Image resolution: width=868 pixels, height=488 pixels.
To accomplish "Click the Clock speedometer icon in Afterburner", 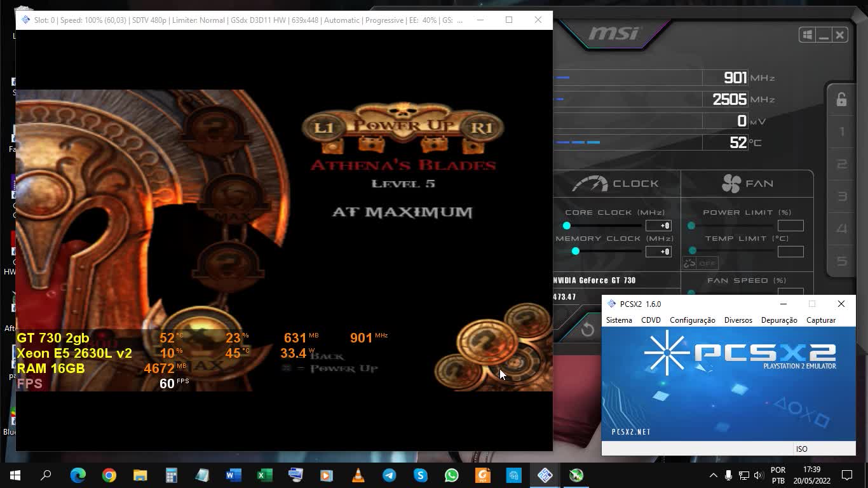I will tap(590, 184).
